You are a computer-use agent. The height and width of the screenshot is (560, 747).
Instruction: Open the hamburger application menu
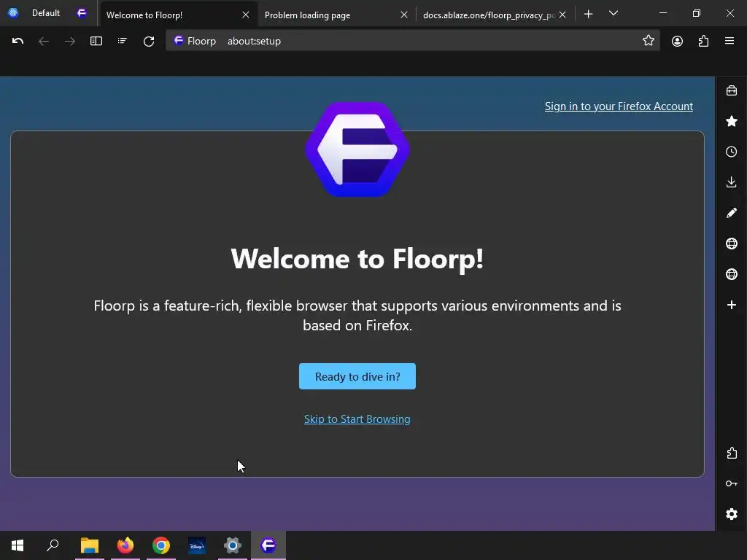coord(729,42)
